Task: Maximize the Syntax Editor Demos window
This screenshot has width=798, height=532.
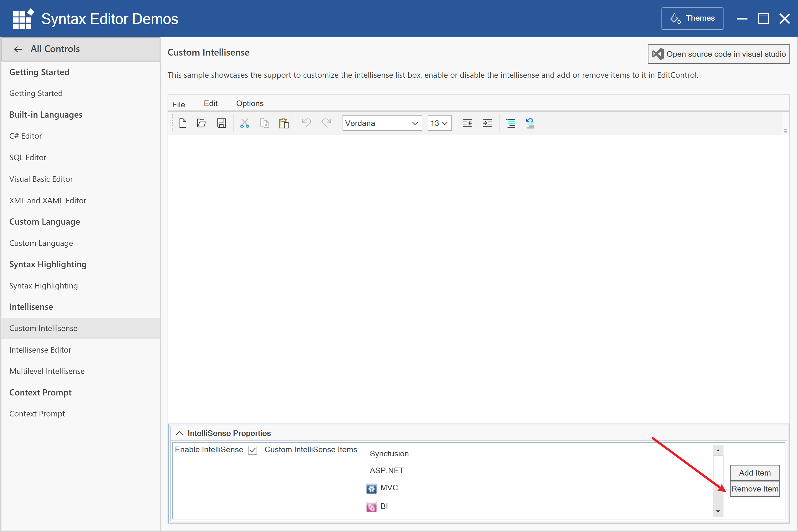Action: tap(763, 19)
